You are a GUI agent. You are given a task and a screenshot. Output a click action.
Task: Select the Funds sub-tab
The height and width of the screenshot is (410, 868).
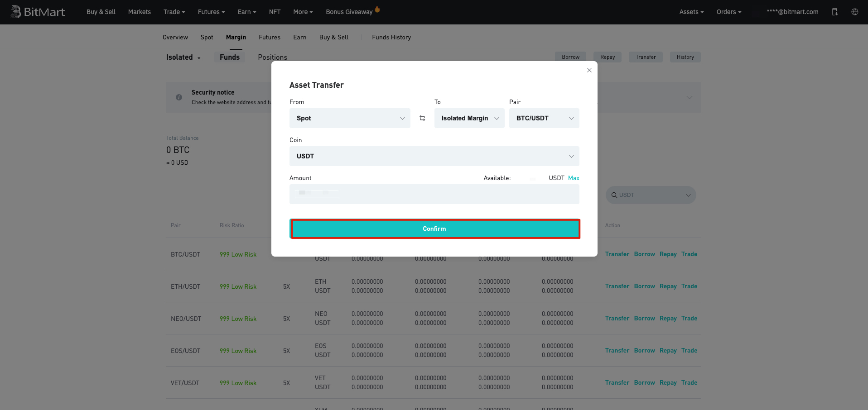[230, 57]
